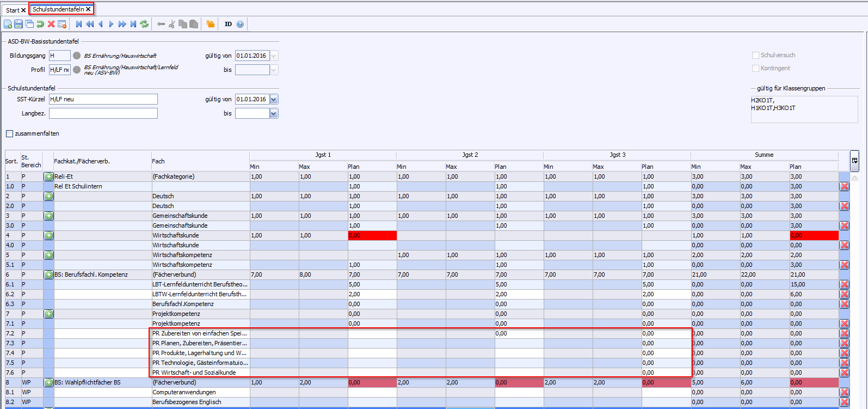Jump to the first record
Screen dimensions: 868x409
coord(79,24)
